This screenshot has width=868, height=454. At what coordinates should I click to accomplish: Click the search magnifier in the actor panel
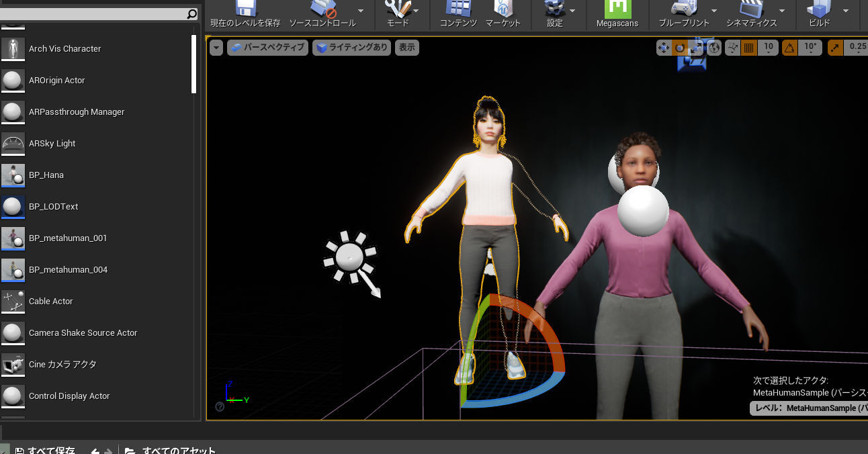pyautogui.click(x=191, y=13)
